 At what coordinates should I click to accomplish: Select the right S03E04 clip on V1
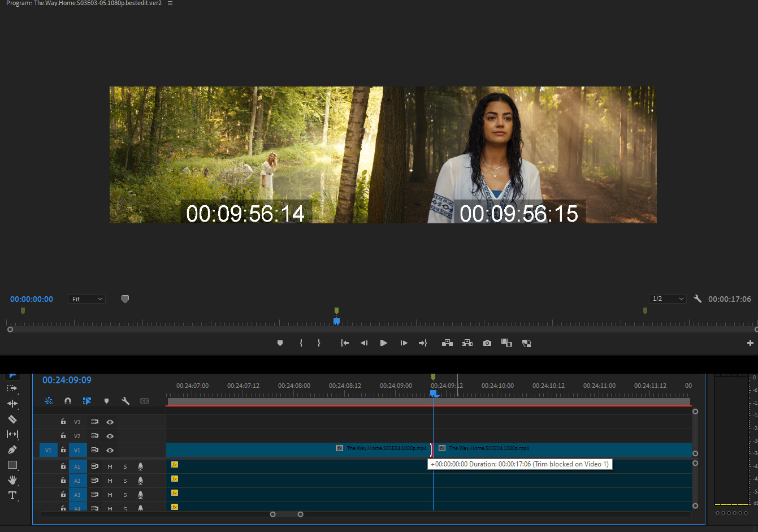coord(562,450)
